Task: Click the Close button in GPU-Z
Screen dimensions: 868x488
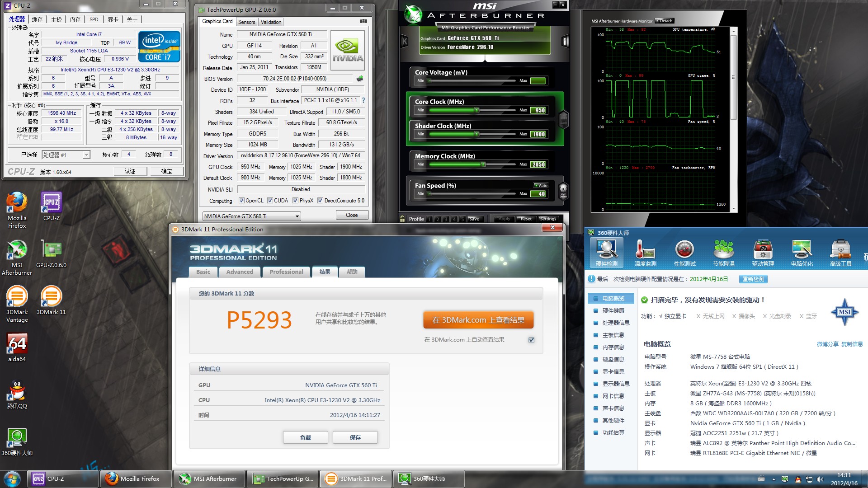Action: (352, 215)
